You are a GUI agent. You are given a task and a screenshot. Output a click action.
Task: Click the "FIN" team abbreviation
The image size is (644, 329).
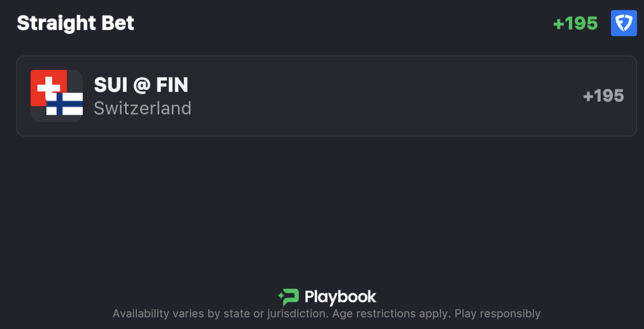point(172,85)
